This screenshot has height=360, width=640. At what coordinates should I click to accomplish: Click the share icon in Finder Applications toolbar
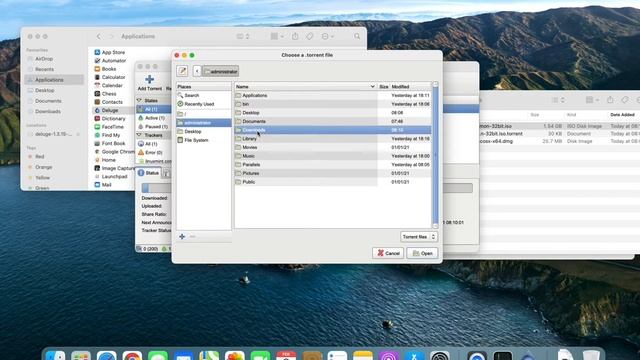pos(295,36)
